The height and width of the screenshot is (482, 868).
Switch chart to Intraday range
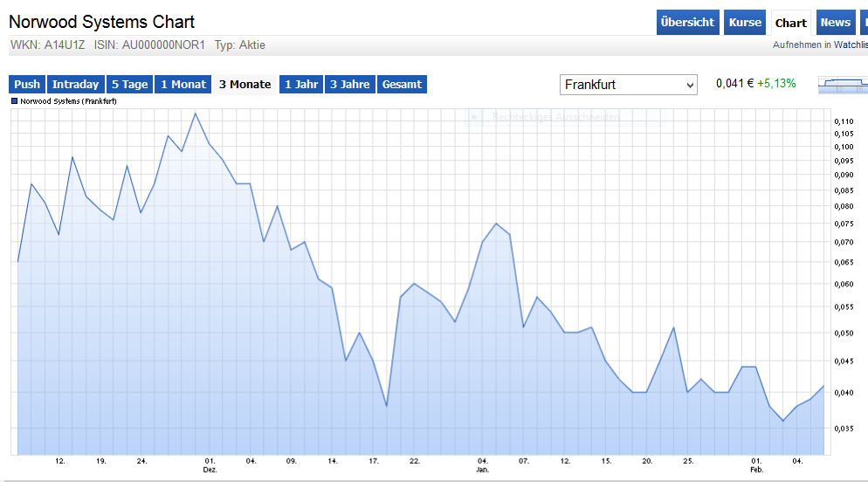click(75, 85)
